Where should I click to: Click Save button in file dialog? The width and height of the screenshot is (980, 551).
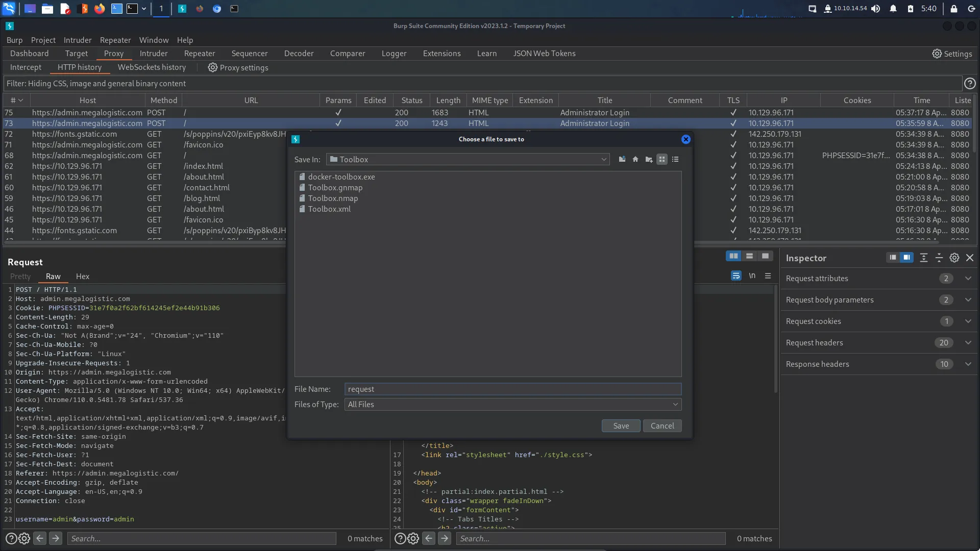pyautogui.click(x=621, y=425)
